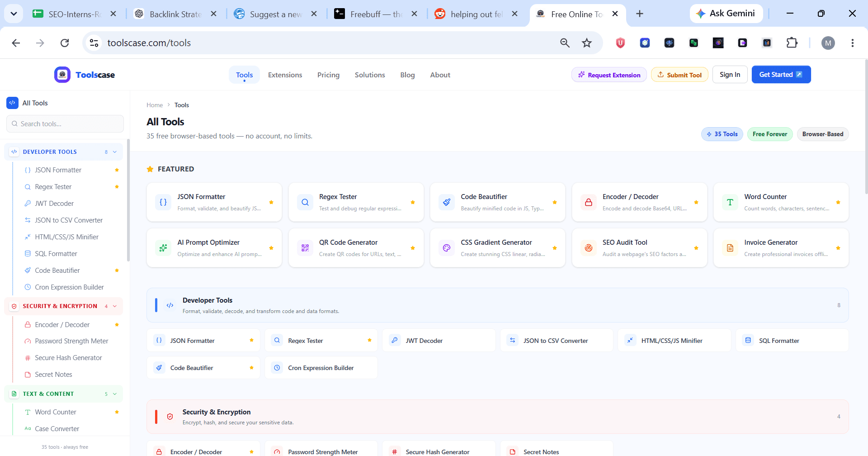Select JWT Decoder in the sidebar
The image size is (868, 456).
pos(54,204)
